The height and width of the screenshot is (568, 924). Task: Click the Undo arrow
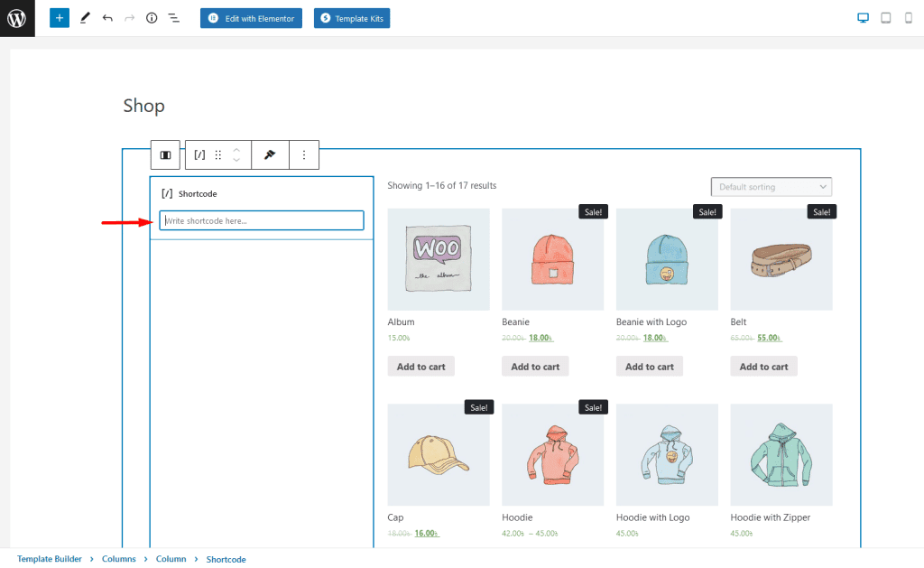click(107, 18)
